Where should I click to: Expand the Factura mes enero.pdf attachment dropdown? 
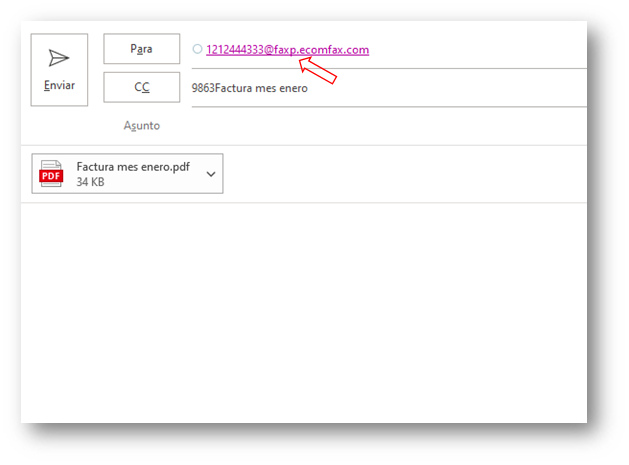tap(211, 174)
